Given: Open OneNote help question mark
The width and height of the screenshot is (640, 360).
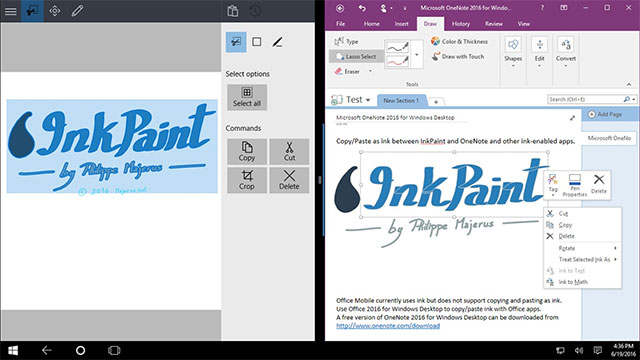Looking at the screenshot, I should (x=542, y=8).
